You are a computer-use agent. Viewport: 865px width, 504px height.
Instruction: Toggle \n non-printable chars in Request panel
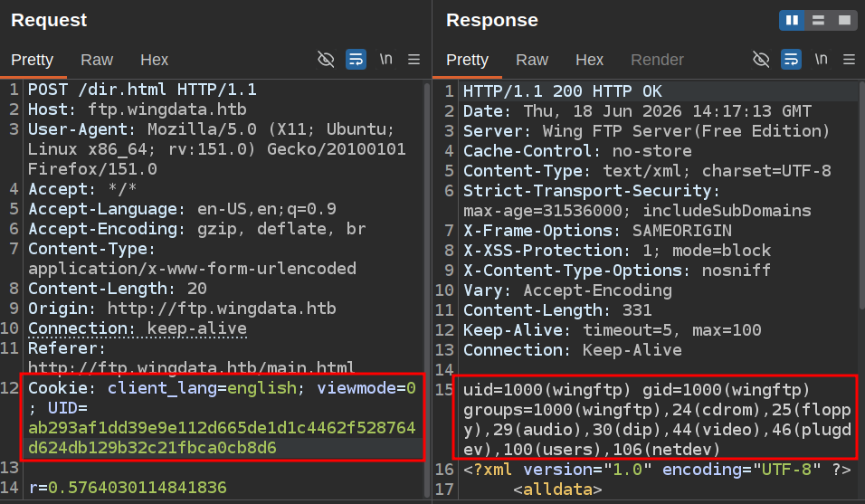tap(385, 59)
